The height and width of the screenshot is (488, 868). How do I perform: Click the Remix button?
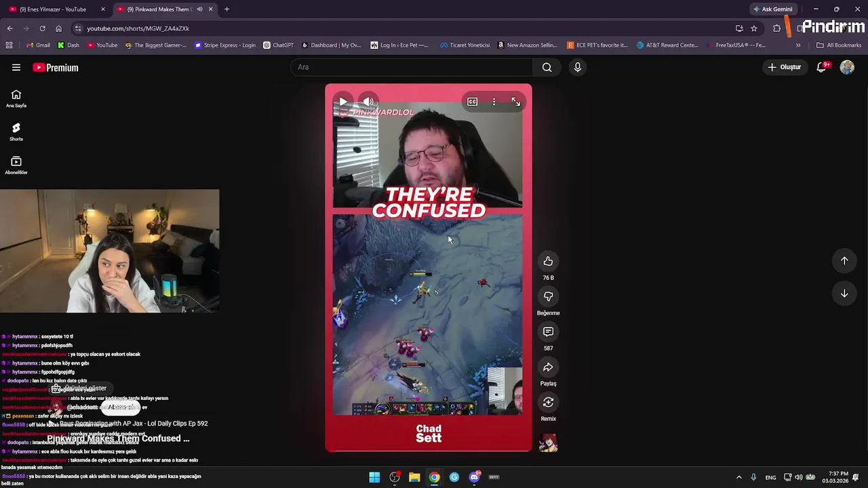548,403
